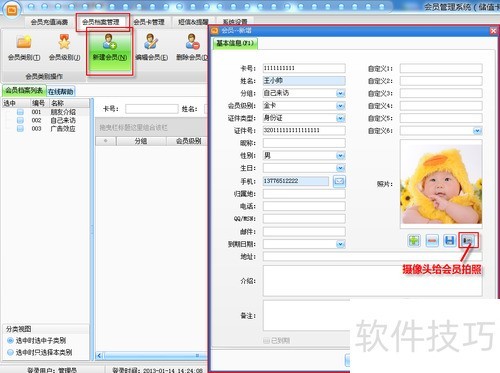Screen dimensions: 500x373
Task: Select radio 选中时只选择本类别
Action: click(x=10, y=352)
